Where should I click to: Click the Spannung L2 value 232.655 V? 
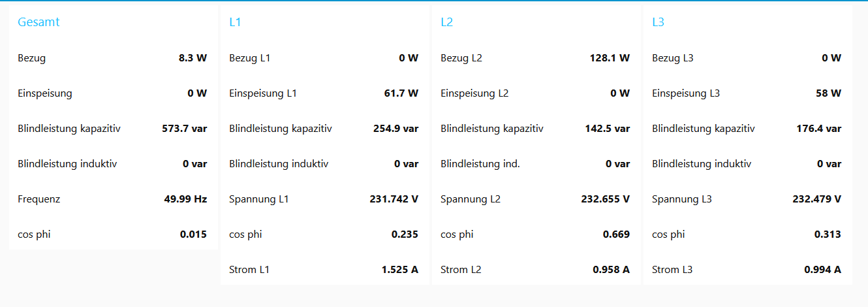pos(605,199)
